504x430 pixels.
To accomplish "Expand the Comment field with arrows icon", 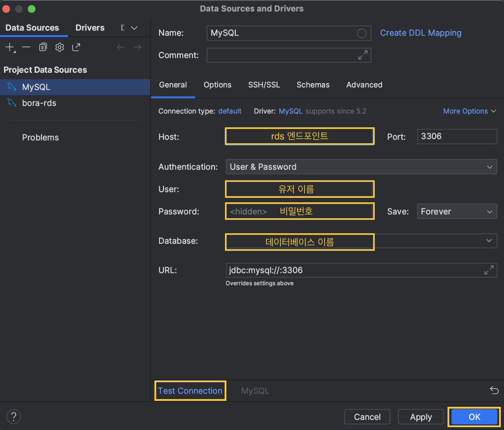I will 363,55.
